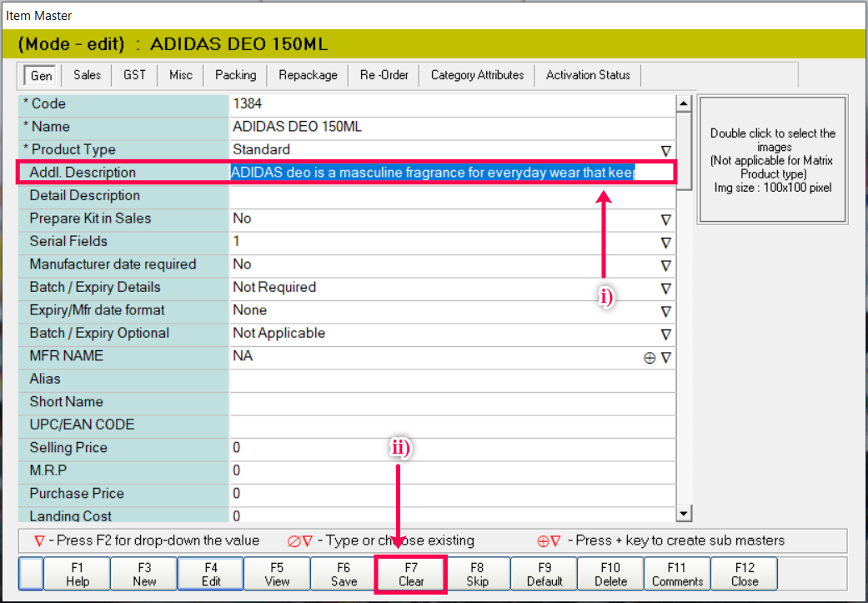Click the Batch / Expiry Details label
Viewport: 868px width, 603px height.
click(x=95, y=288)
